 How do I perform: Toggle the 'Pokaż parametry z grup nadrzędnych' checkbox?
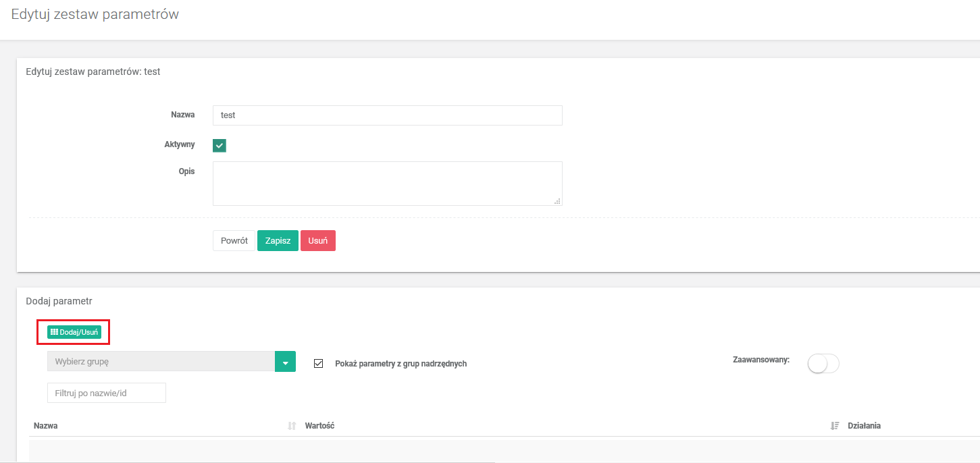pyautogui.click(x=319, y=363)
